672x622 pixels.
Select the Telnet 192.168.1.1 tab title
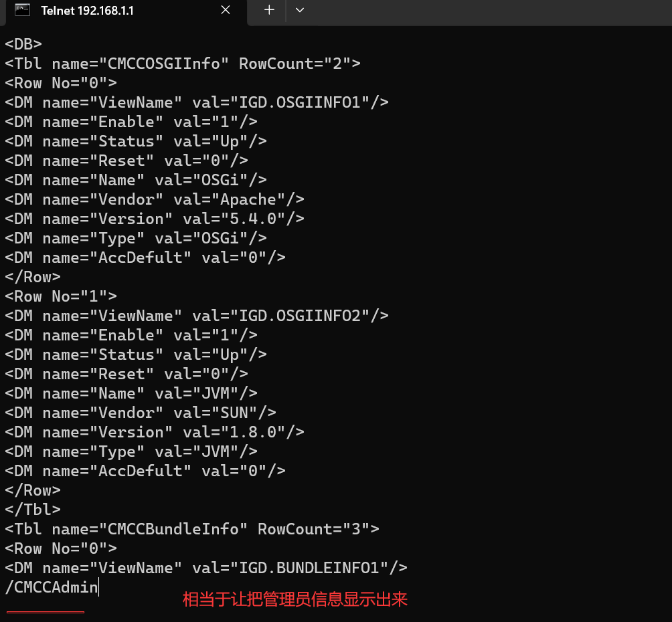click(87, 11)
